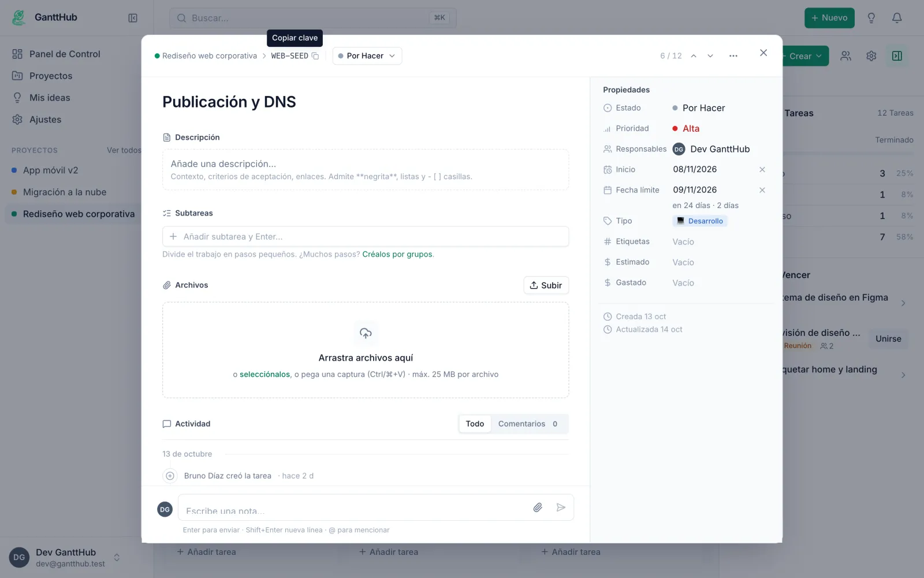The height and width of the screenshot is (578, 924).
Task: Collapse the sidebar panel icon
Action: click(x=133, y=18)
